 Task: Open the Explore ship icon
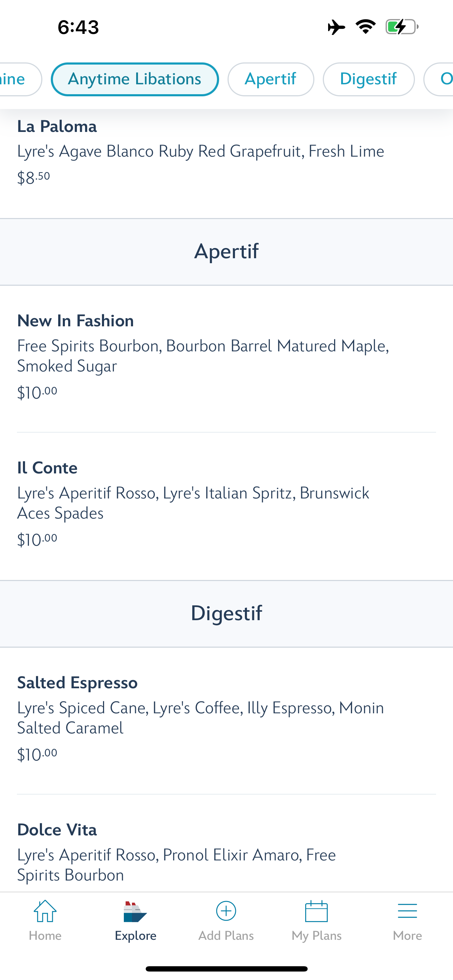[135, 912]
